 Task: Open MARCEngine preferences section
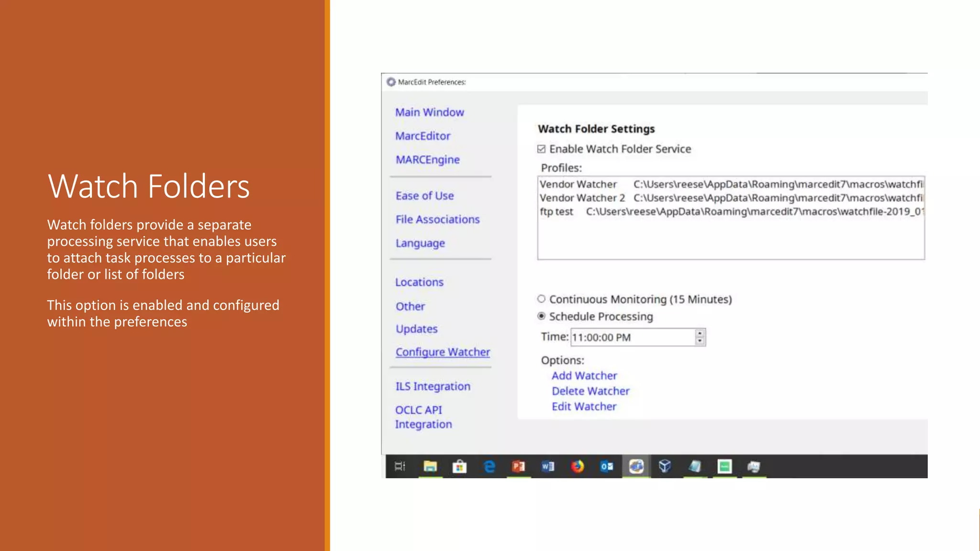point(427,160)
